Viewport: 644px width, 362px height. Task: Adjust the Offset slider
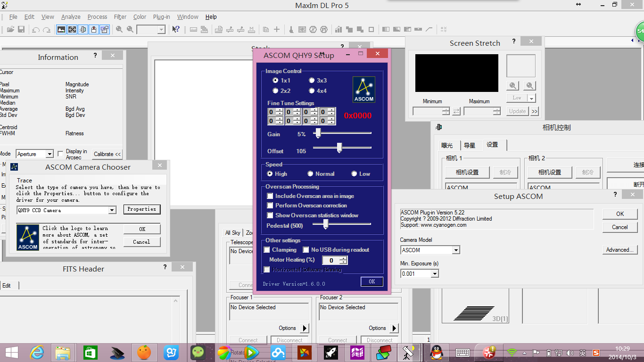[339, 148]
